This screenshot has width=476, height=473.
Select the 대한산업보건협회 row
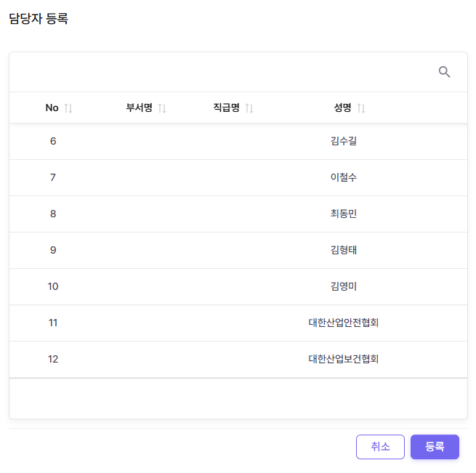tap(343, 359)
